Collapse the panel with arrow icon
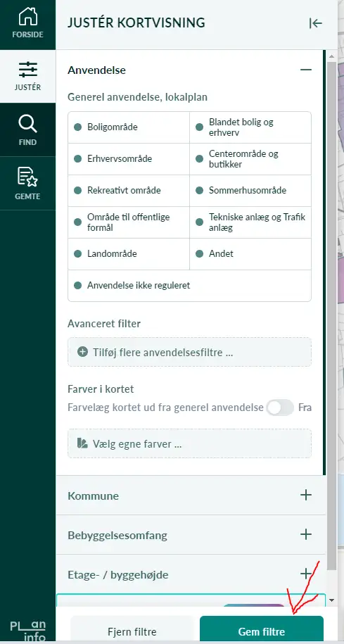Viewport: 344px width, 644px height. pyautogui.click(x=315, y=23)
